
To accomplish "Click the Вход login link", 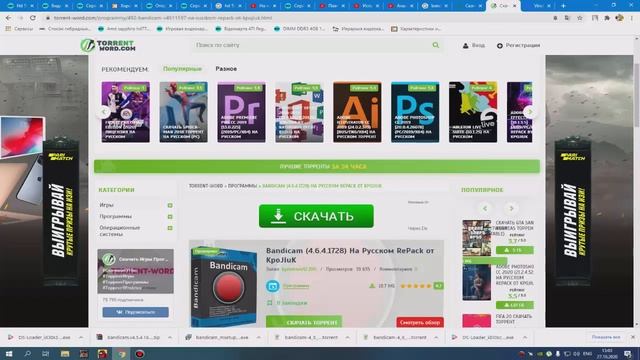I will tap(474, 45).
